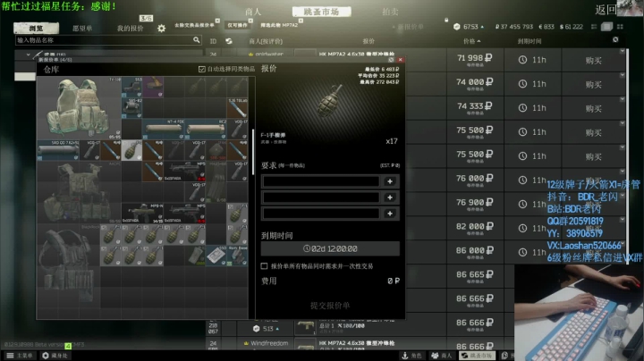The image size is (644, 361).
Task: Click the stash scrollbar handle
Action: (252, 152)
